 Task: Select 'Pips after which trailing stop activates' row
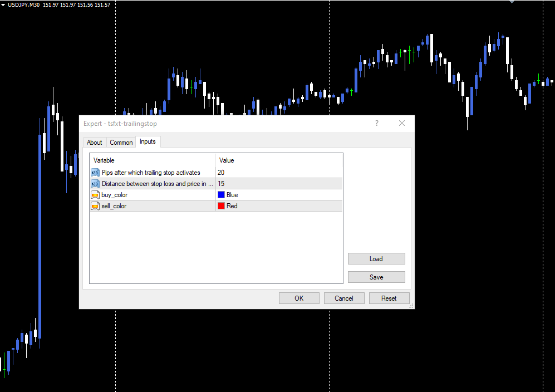(216, 173)
